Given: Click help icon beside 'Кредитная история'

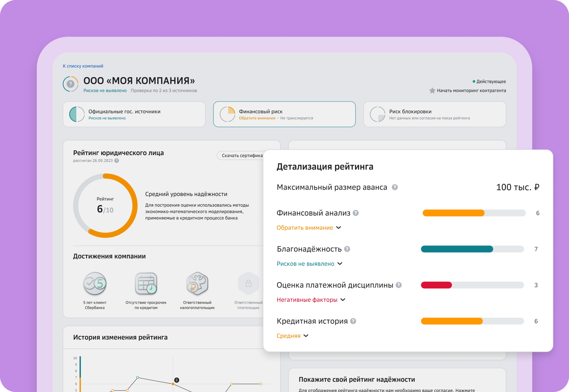Looking at the screenshot, I should point(353,321).
